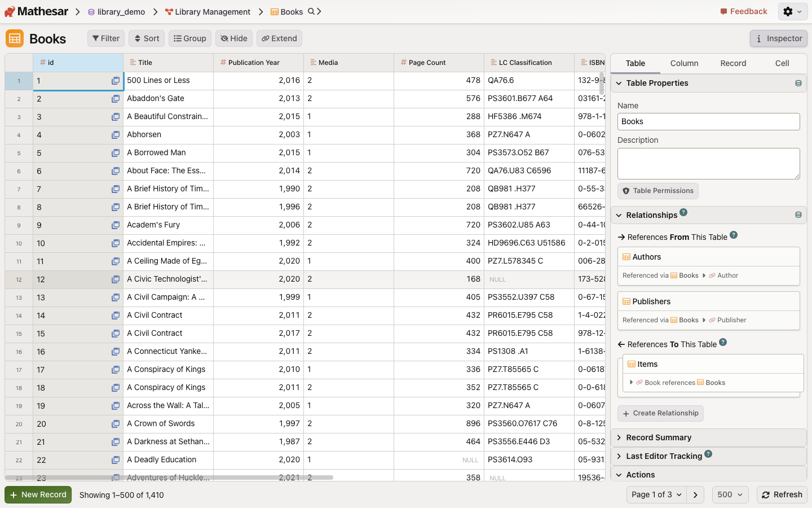Viewport: 812px width, 508px height.
Task: Go to the next page arrow
Action: click(x=695, y=494)
